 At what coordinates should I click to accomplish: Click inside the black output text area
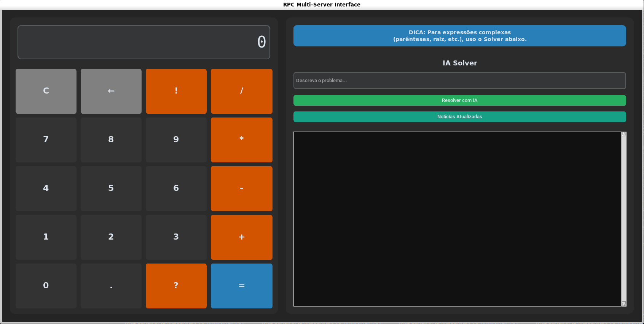(457, 219)
